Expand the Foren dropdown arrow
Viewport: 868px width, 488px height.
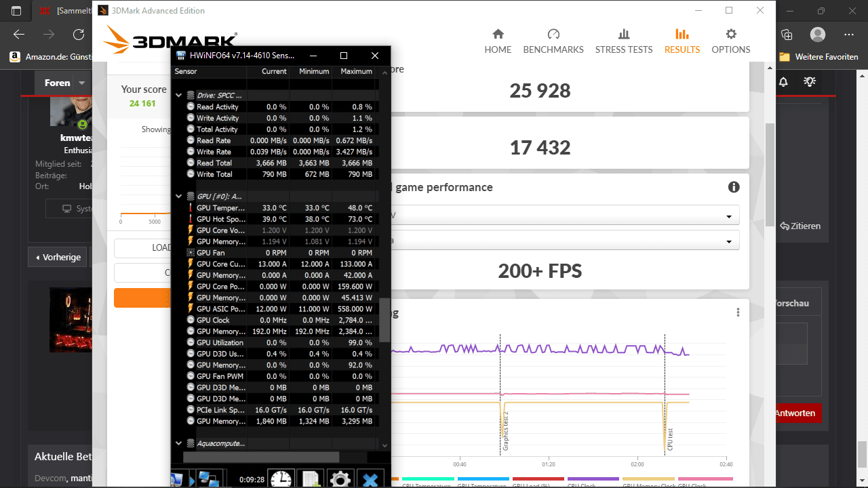coord(82,83)
